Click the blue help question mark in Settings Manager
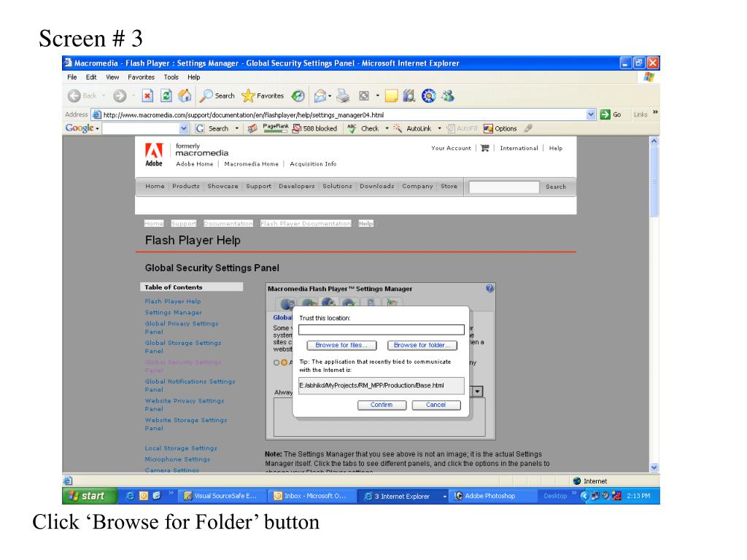Screen dimensions: 747x560 (x=489, y=288)
